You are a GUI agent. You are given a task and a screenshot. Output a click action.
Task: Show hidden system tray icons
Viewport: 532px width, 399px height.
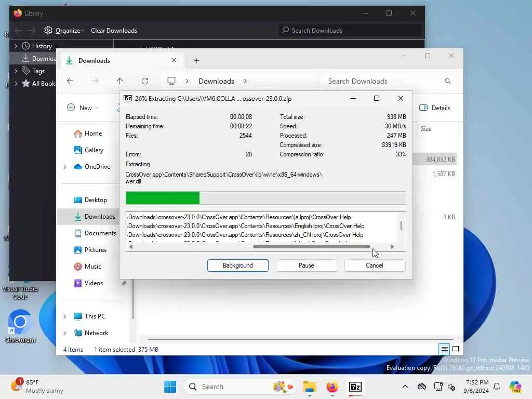[x=405, y=387]
